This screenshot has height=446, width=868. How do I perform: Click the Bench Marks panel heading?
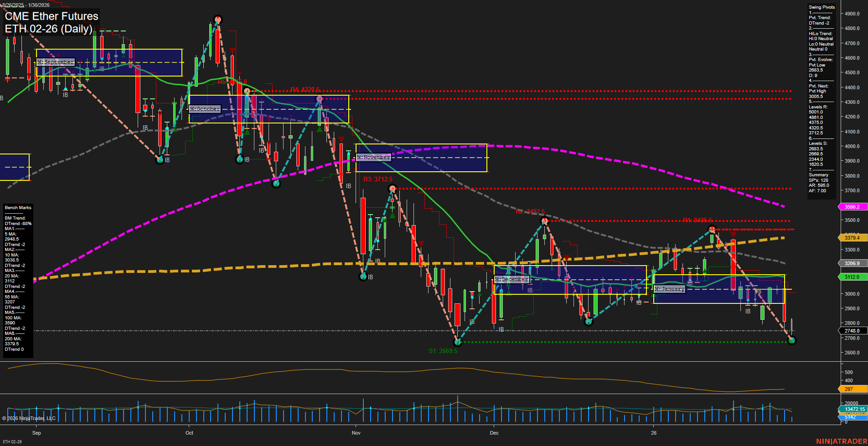point(18,208)
